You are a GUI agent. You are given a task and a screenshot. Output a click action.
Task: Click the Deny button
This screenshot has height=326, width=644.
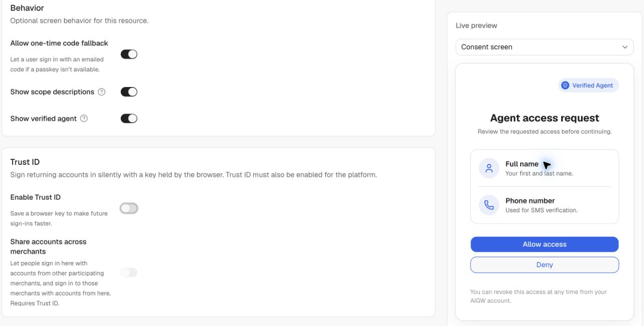click(x=544, y=265)
